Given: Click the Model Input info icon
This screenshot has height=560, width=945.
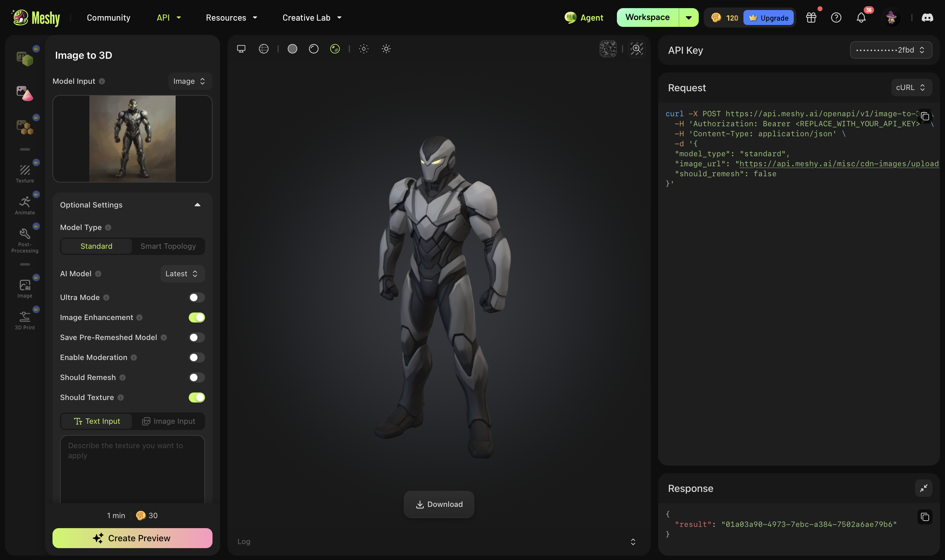Looking at the screenshot, I should coord(102,81).
